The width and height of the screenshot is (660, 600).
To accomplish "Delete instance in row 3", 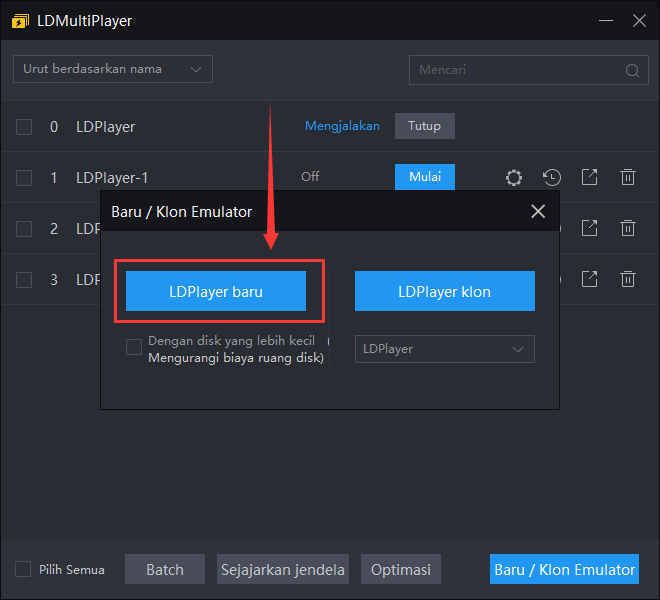I will (x=628, y=279).
